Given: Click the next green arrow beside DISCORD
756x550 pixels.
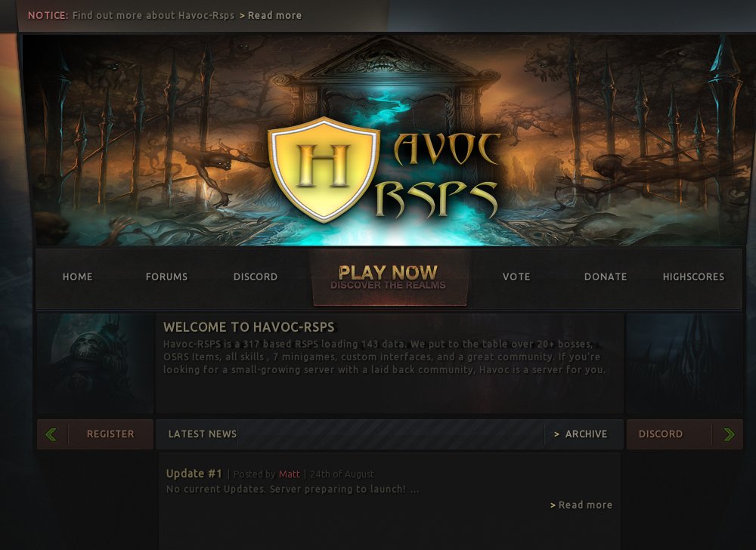Looking at the screenshot, I should pos(728,434).
